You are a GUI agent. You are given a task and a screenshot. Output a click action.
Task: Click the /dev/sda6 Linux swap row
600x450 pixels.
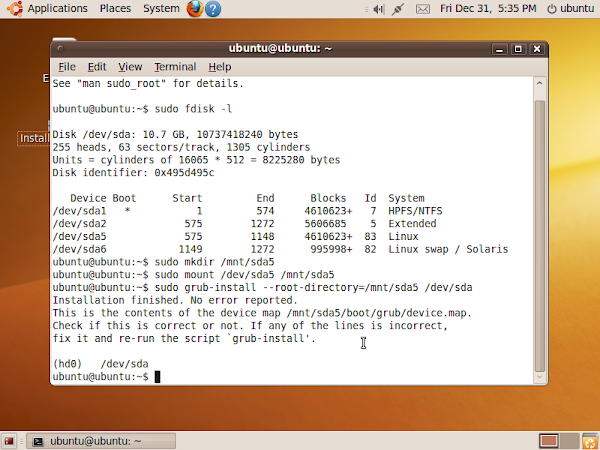[x=280, y=249]
